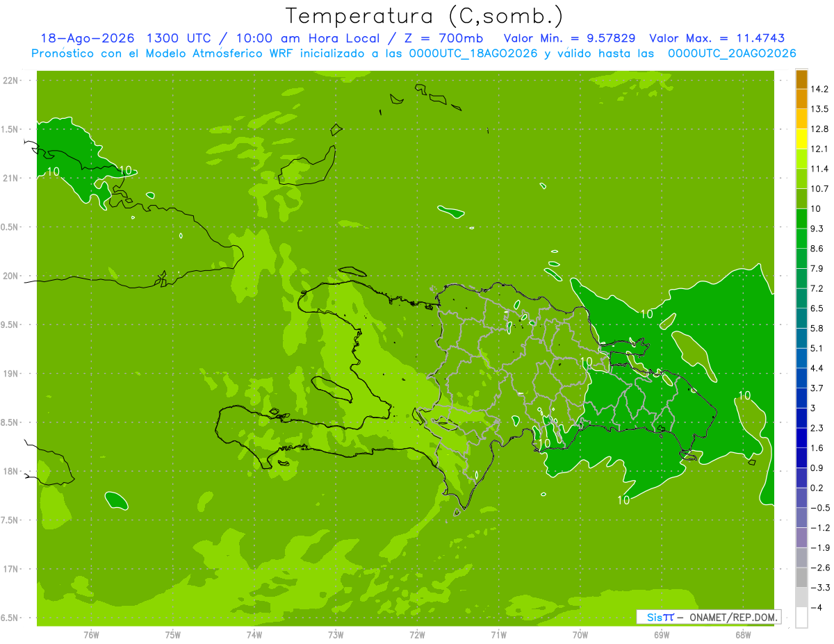Image resolution: width=834 pixels, height=644 pixels.
Task: Select the "Z = 700mb" level label
Action: tap(443, 38)
